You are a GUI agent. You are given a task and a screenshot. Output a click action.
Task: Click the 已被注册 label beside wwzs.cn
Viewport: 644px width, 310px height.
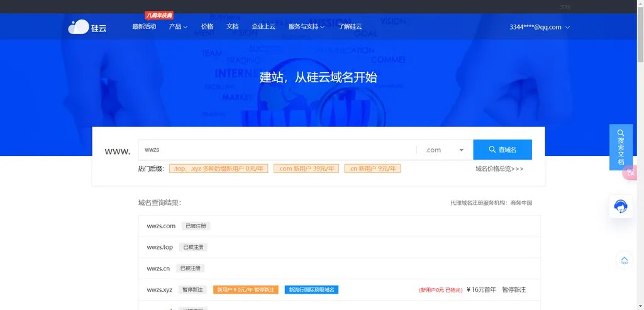[x=190, y=268]
